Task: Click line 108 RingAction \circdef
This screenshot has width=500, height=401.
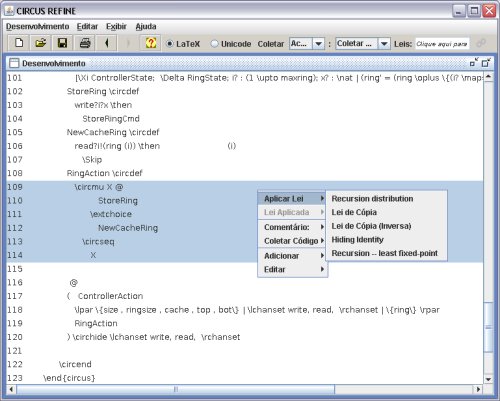Action: coord(104,173)
